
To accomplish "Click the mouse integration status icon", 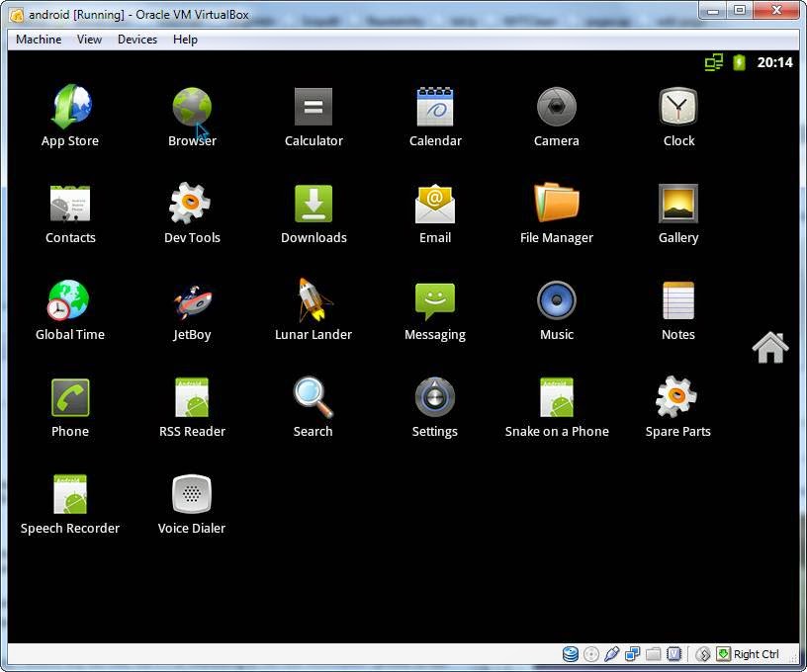I will point(703,654).
